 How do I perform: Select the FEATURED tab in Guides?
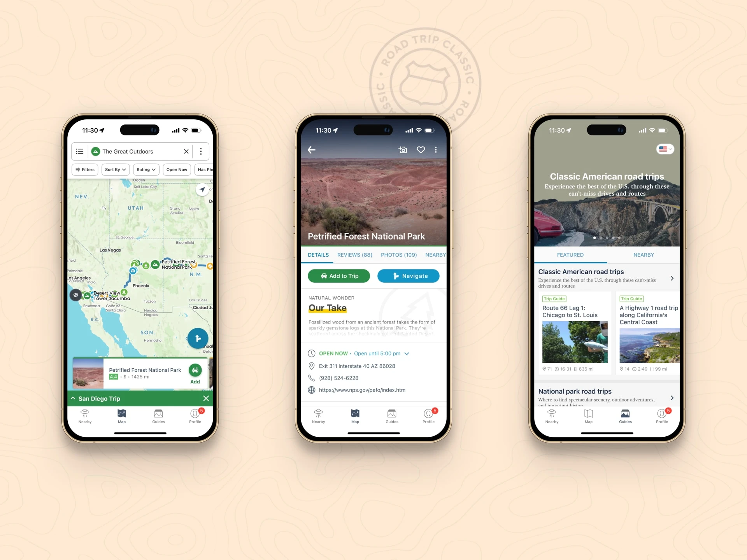[570, 255]
